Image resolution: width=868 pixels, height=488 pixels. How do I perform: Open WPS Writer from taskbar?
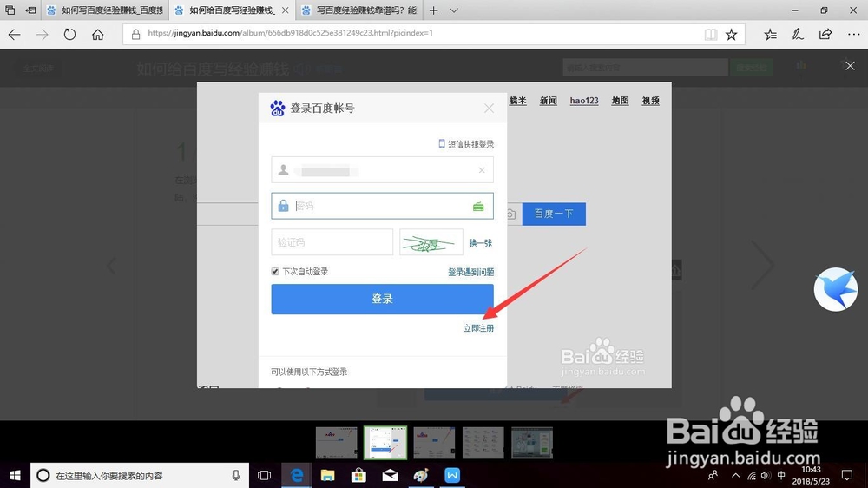[452, 475]
